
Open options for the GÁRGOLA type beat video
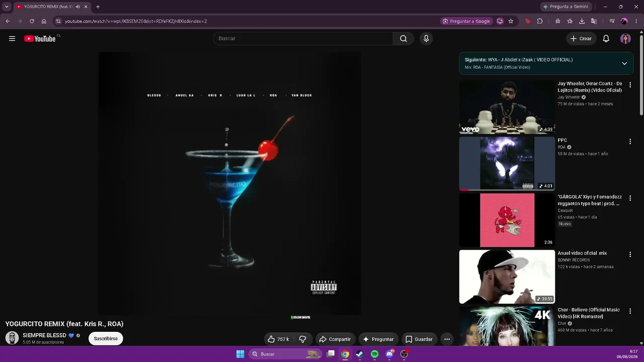[630, 198]
